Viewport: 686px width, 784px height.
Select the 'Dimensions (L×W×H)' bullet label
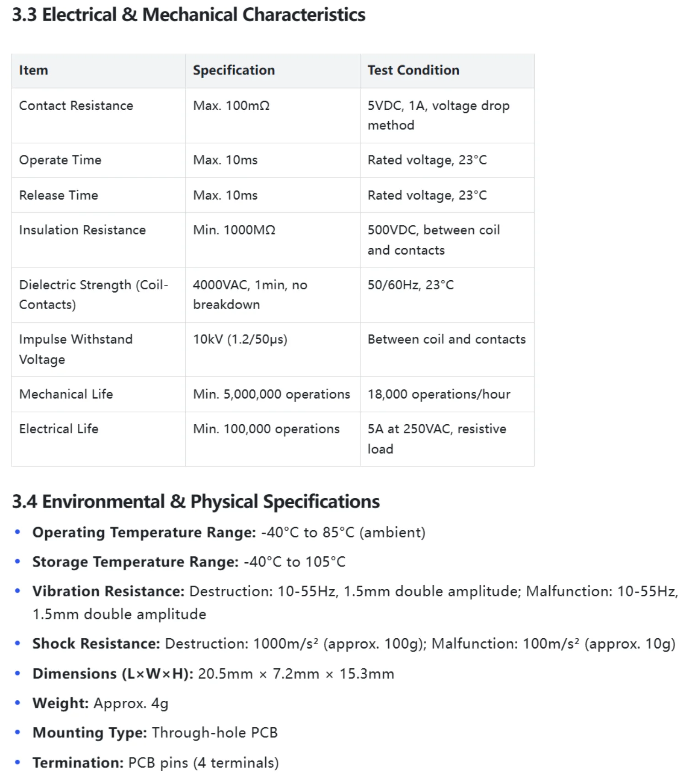tap(113, 674)
